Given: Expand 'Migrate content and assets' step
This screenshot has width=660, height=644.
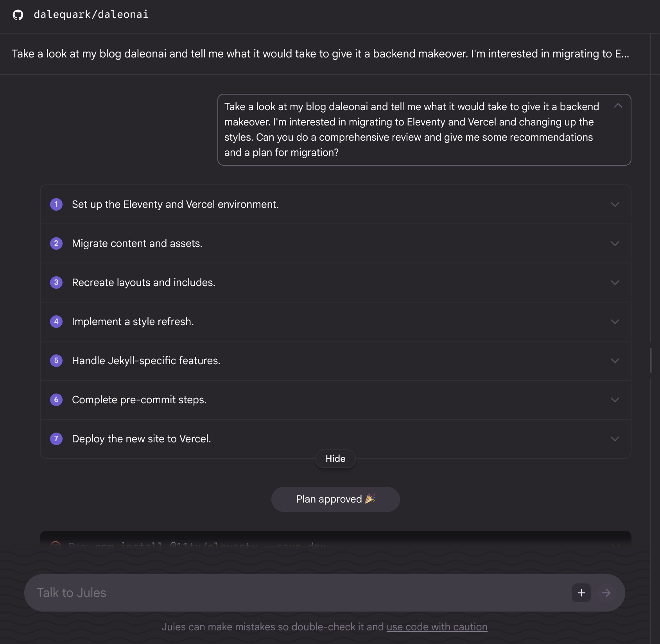Looking at the screenshot, I should tap(615, 243).
